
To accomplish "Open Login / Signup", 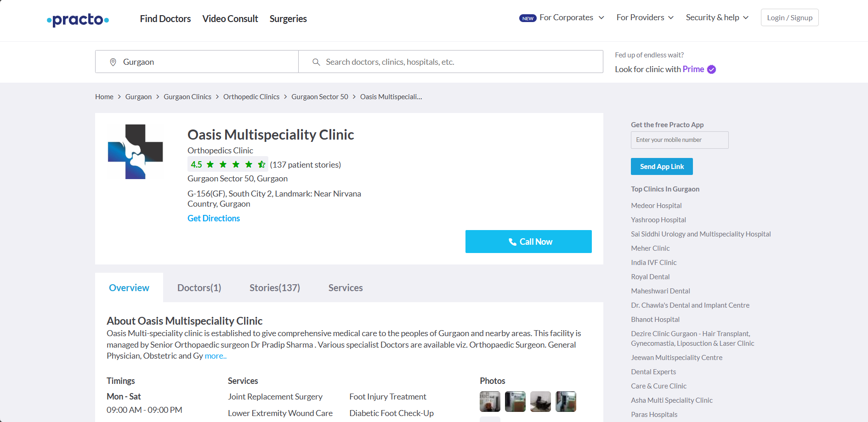I will pos(789,17).
